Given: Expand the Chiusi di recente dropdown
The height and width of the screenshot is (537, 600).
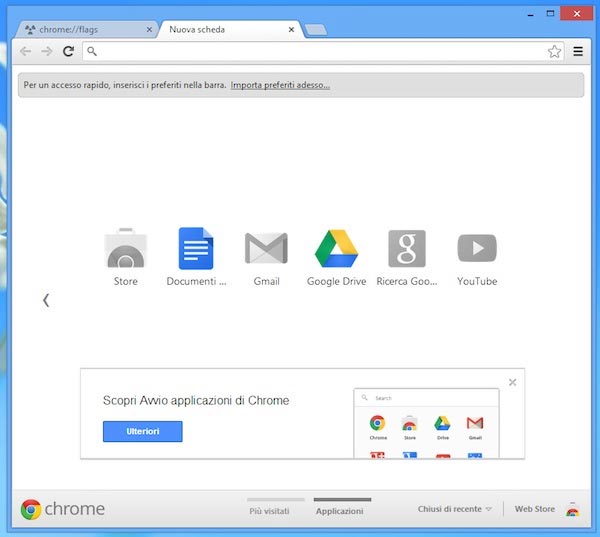Looking at the screenshot, I should (454, 509).
